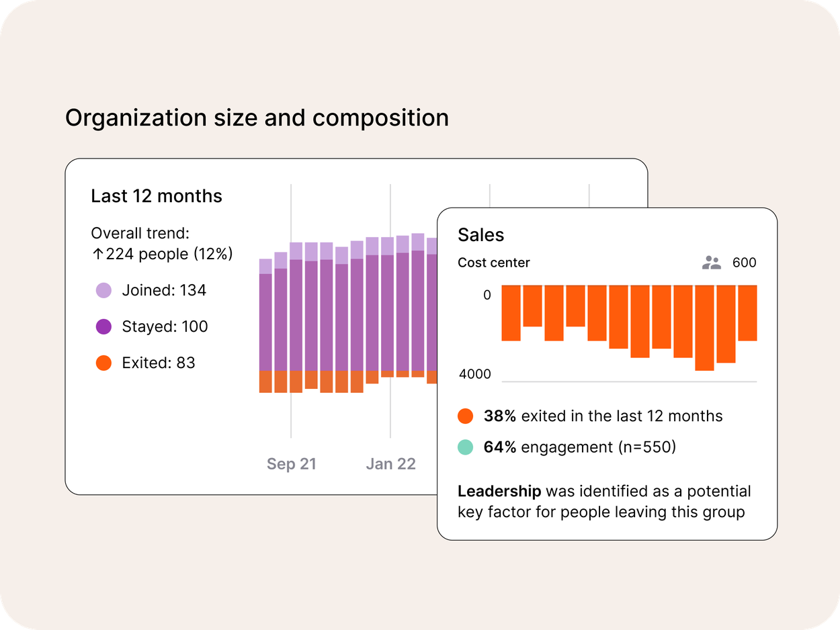Viewport: 840px width, 630px height.
Task: Click the first purple bar in the chart
Action: (x=265, y=321)
